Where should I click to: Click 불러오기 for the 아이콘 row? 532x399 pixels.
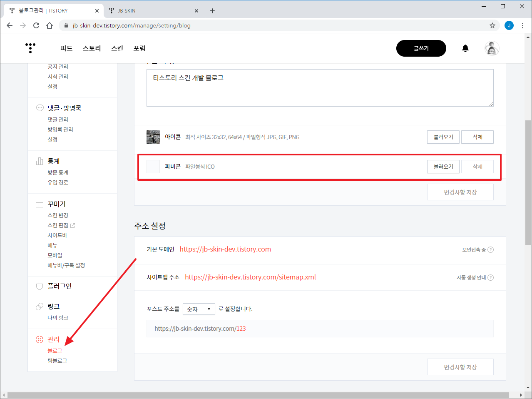[x=443, y=137]
